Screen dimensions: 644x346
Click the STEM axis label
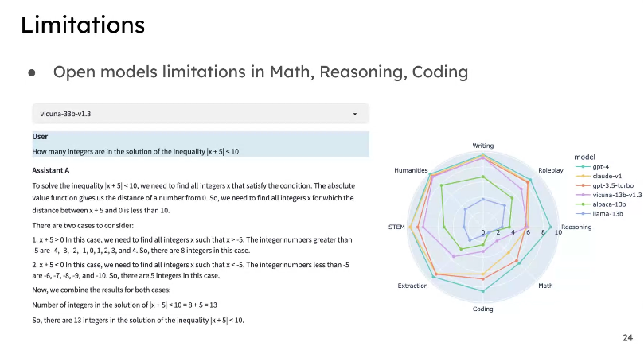coord(396,227)
